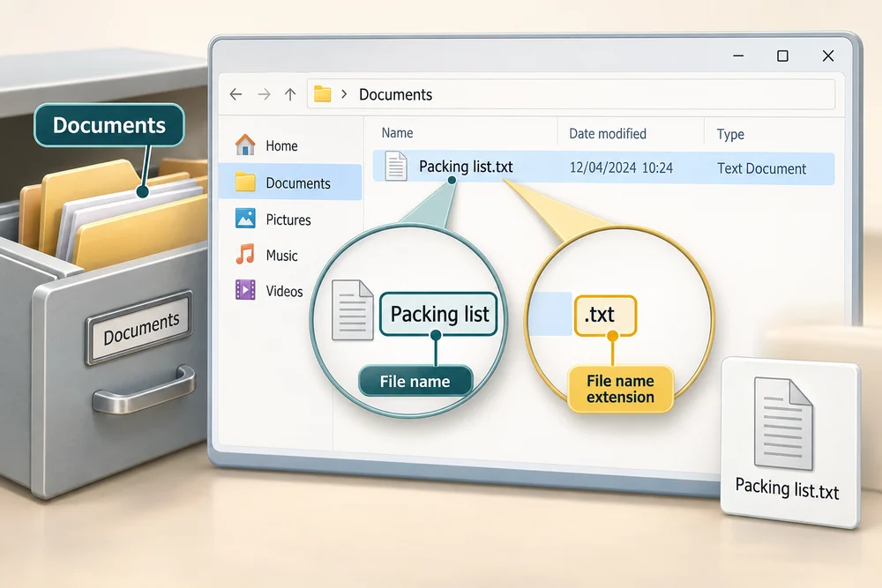Sort by the Name column header
The height and width of the screenshot is (588, 882).
pyautogui.click(x=397, y=133)
